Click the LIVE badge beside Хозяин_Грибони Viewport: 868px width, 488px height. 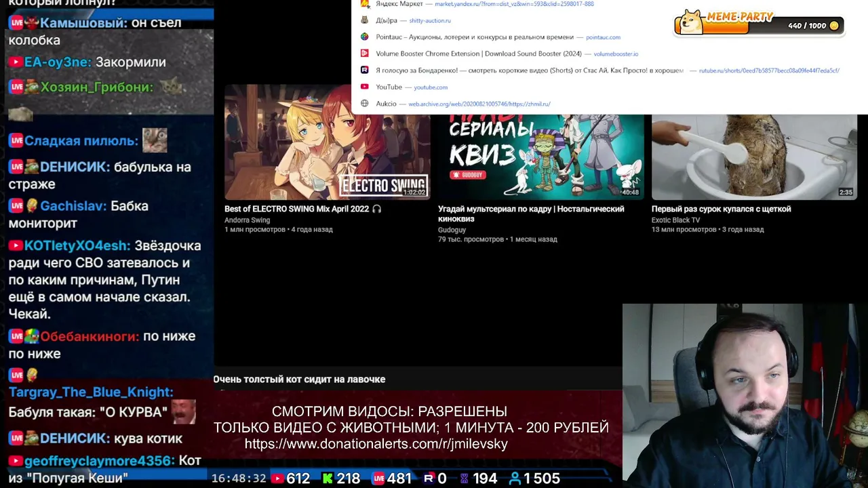16,87
